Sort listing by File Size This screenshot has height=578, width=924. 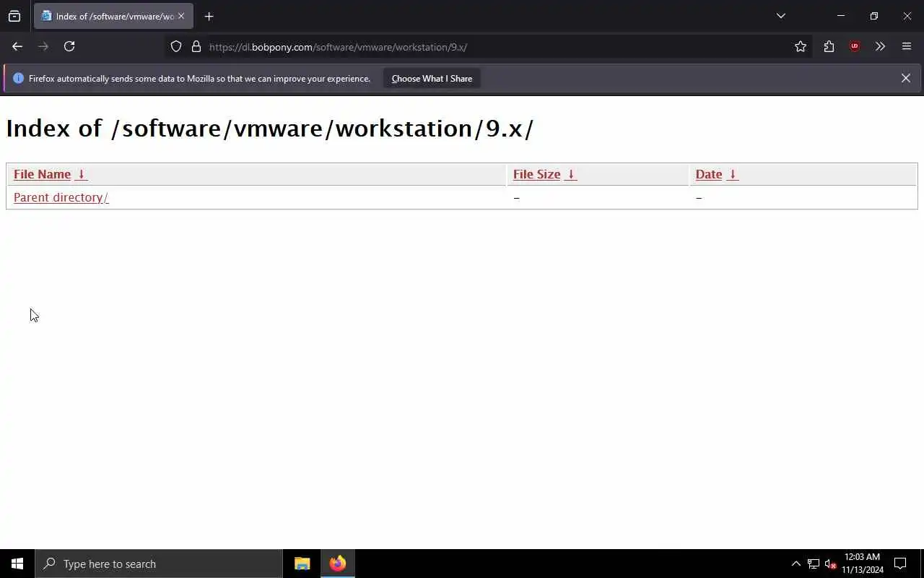(536, 174)
